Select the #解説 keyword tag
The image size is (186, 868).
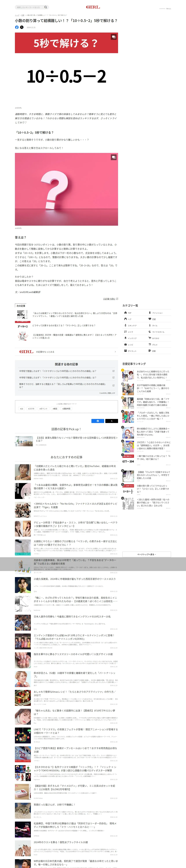coord(55,409)
